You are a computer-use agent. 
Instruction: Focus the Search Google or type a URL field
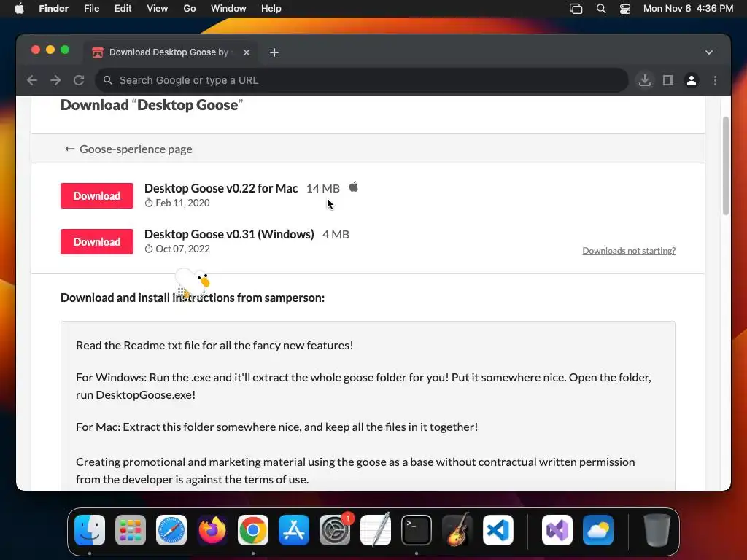tap(362, 80)
